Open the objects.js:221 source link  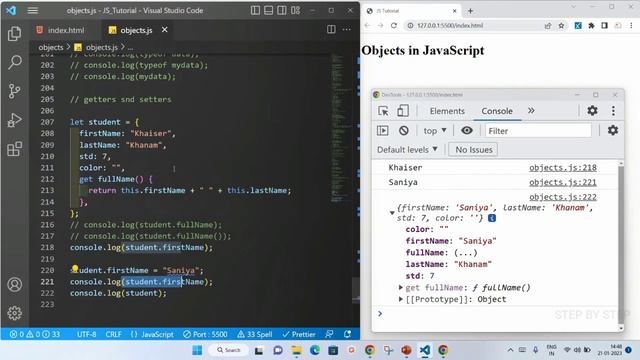pos(562,182)
